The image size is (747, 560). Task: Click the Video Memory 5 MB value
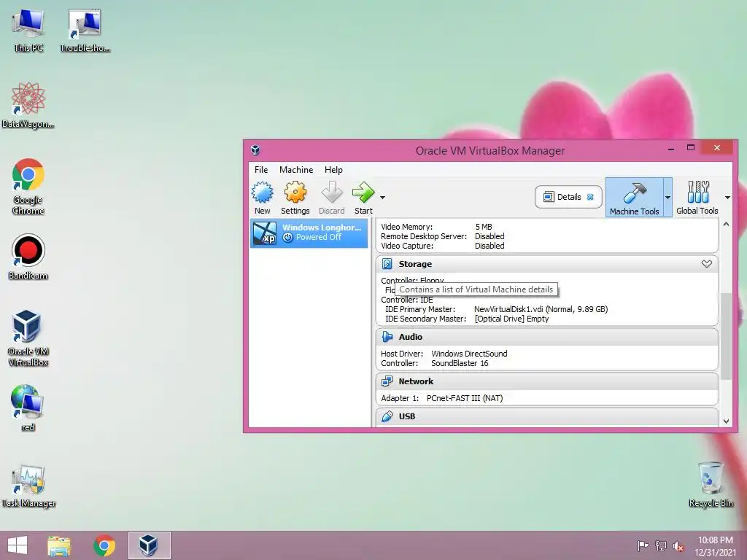pos(484,227)
